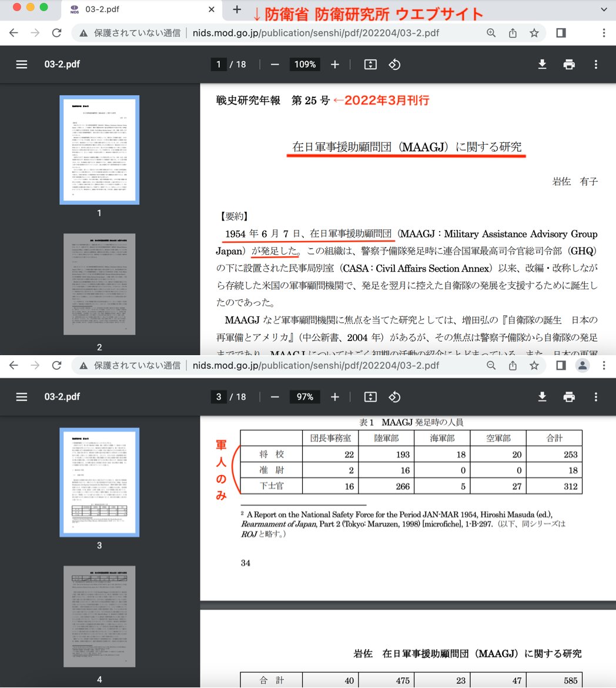Click the page number 34 footer
The height and width of the screenshot is (688, 616).
pyautogui.click(x=246, y=563)
